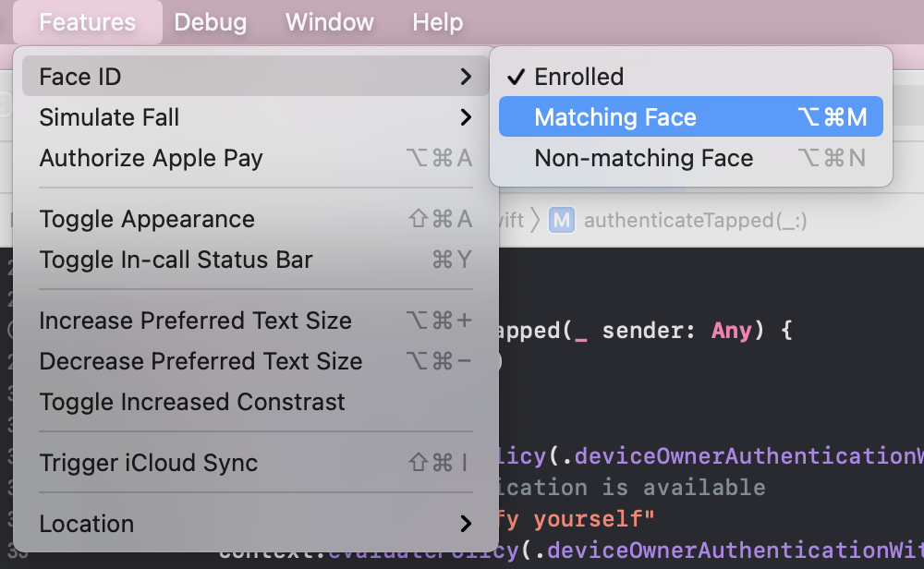Select Toggle Increased Constrast item
This screenshot has height=569, width=924.
tap(255, 402)
